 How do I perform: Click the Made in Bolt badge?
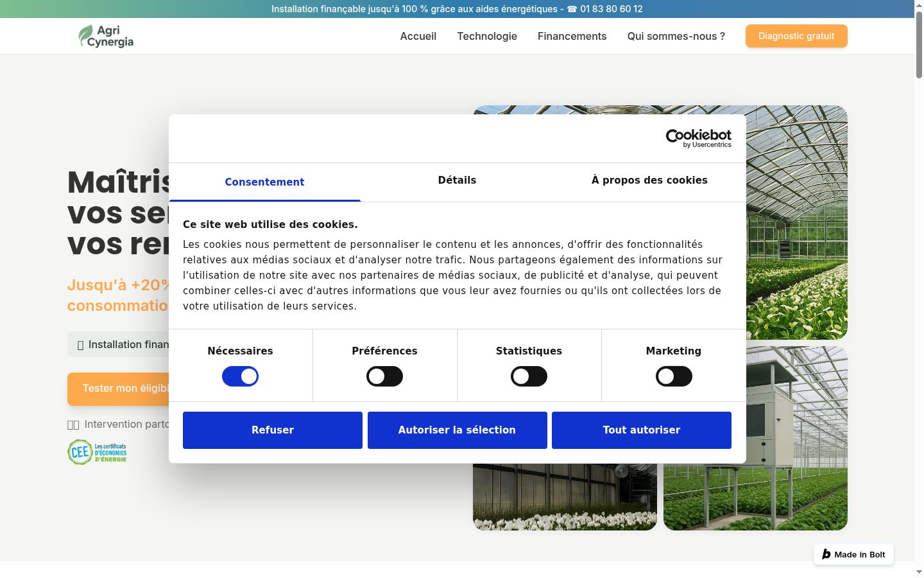[x=853, y=554]
